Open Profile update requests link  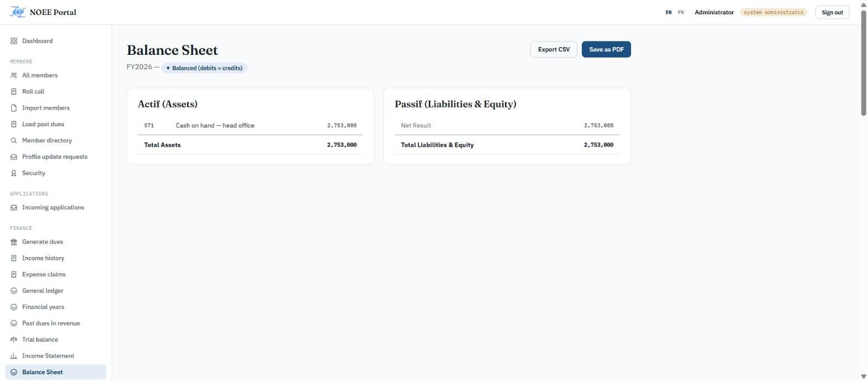pyautogui.click(x=55, y=157)
